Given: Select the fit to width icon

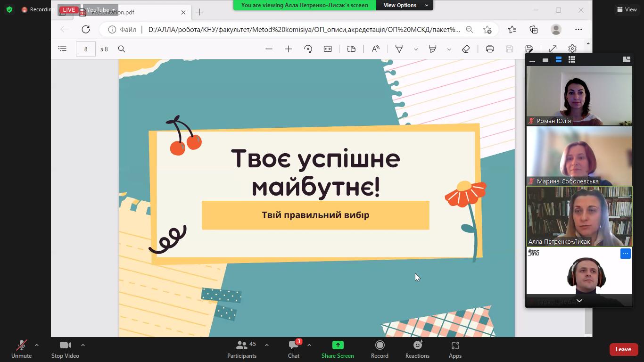Looking at the screenshot, I should (328, 49).
